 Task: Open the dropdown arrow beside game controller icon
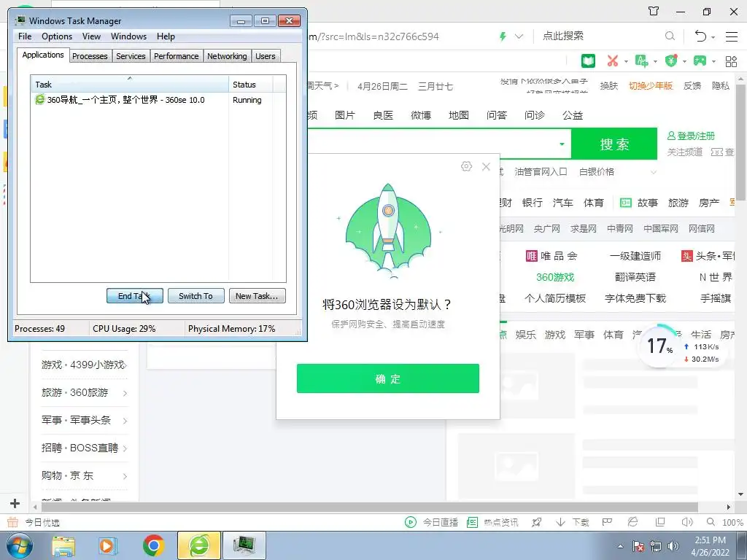tap(713, 61)
